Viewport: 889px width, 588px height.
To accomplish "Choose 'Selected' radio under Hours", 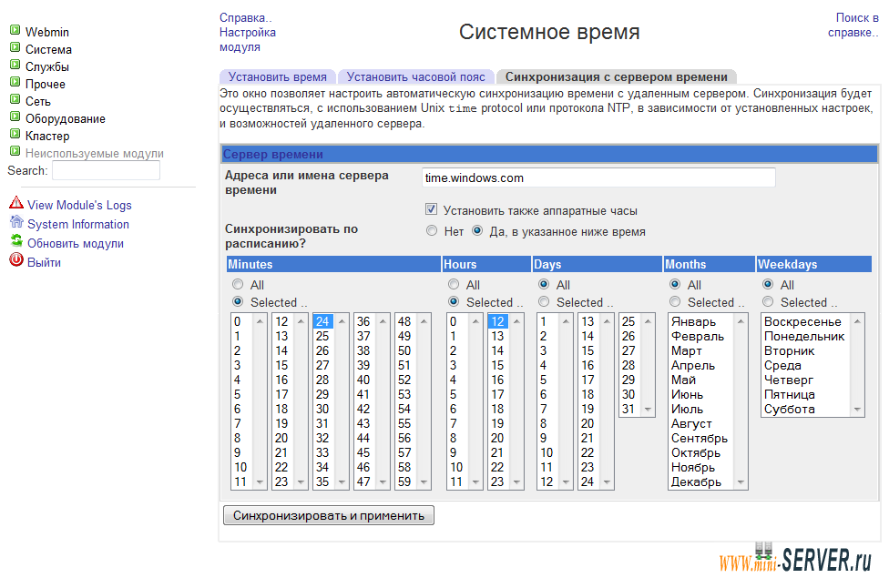I will tap(454, 301).
